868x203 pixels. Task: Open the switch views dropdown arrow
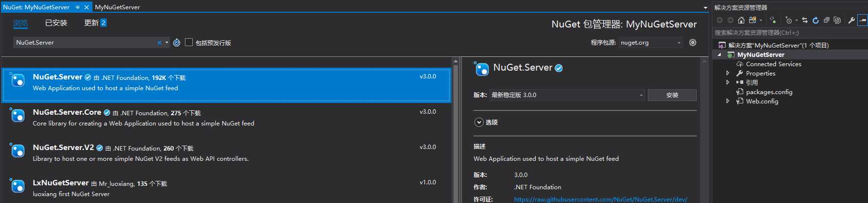pyautogui.click(x=761, y=20)
